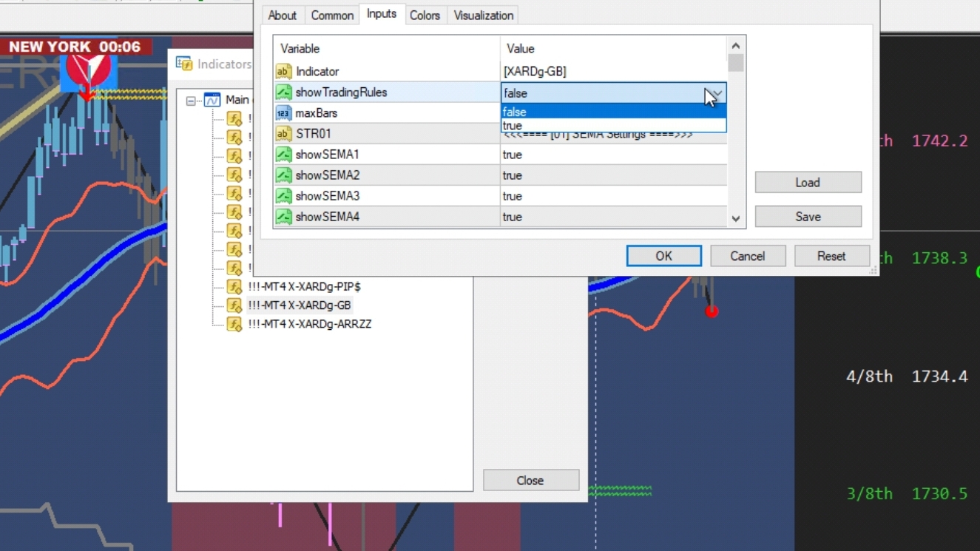Click the indicator icon beside X-XARDg-PIP$
This screenshot has height=551, width=980.
click(234, 286)
